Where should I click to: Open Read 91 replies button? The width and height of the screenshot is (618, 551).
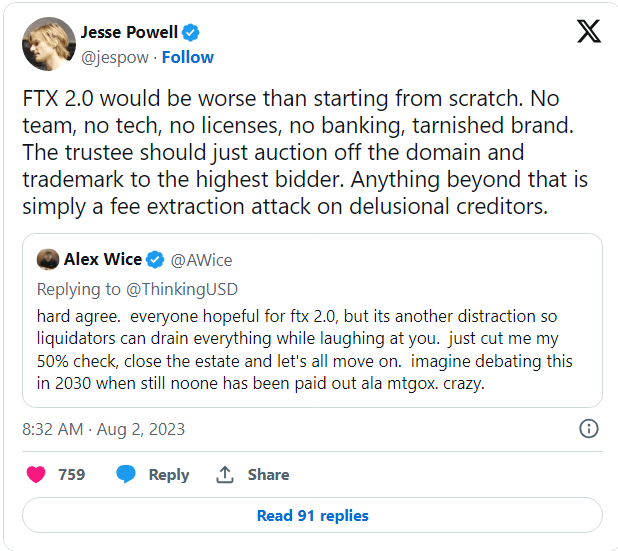point(313,515)
